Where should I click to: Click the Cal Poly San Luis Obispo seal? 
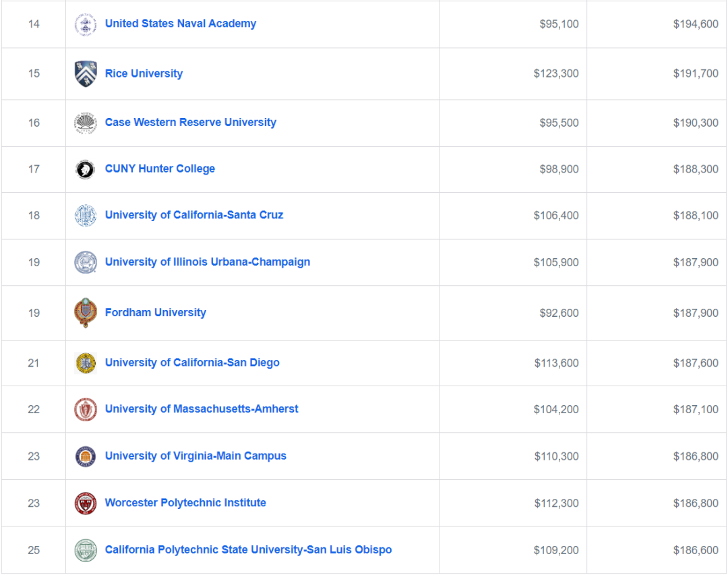pos(86,550)
